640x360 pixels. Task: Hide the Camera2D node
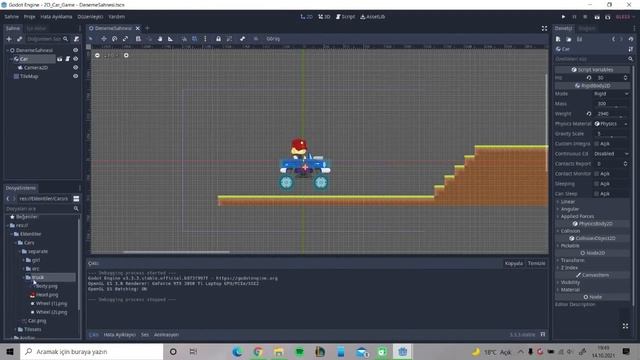[x=76, y=67]
